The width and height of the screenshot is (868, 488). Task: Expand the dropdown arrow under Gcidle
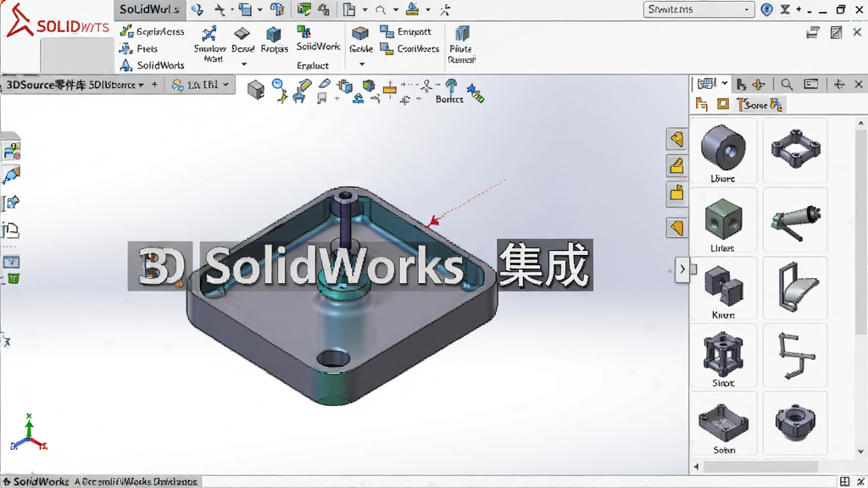[x=362, y=64]
